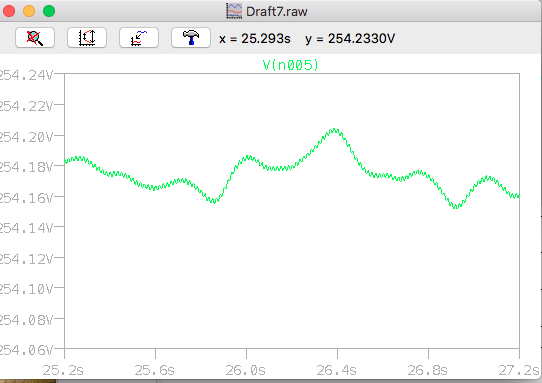Click the 25.2s time axis label
This screenshot has height=383, width=542.
point(63,371)
